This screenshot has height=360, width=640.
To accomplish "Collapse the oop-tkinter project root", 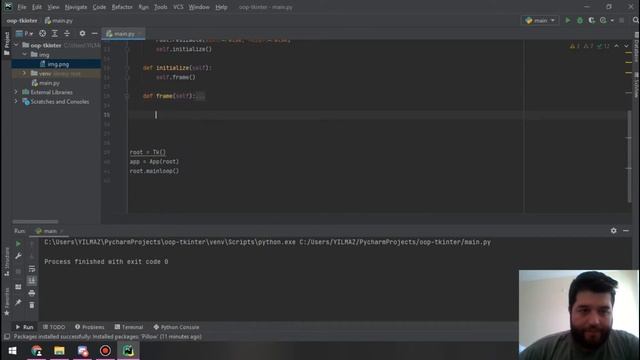I will coord(16,45).
